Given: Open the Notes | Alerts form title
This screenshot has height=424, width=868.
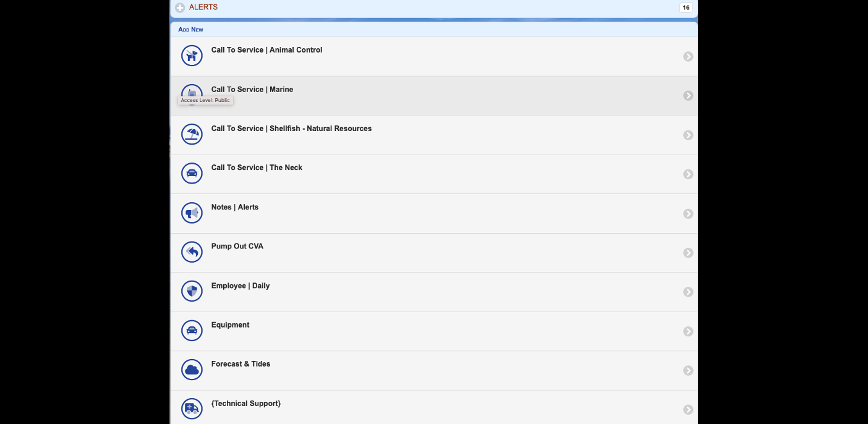Looking at the screenshot, I should pos(235,207).
